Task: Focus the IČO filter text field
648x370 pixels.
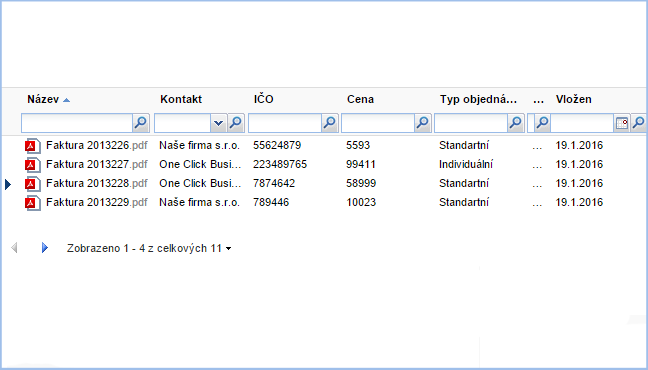Action: tap(285, 123)
